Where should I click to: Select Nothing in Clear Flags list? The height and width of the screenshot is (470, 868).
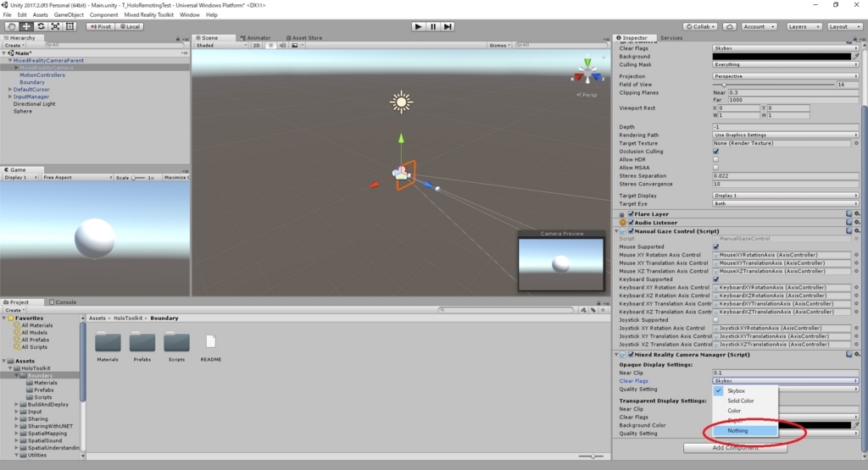(745, 431)
